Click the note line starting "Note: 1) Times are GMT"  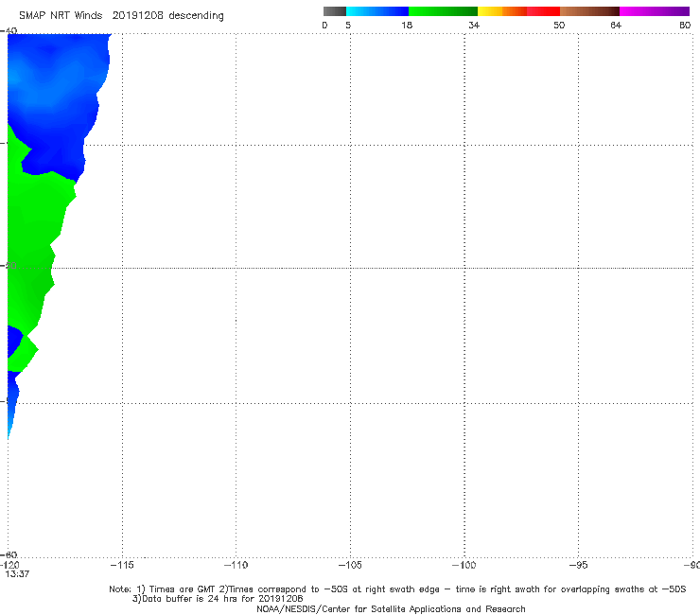397,589
